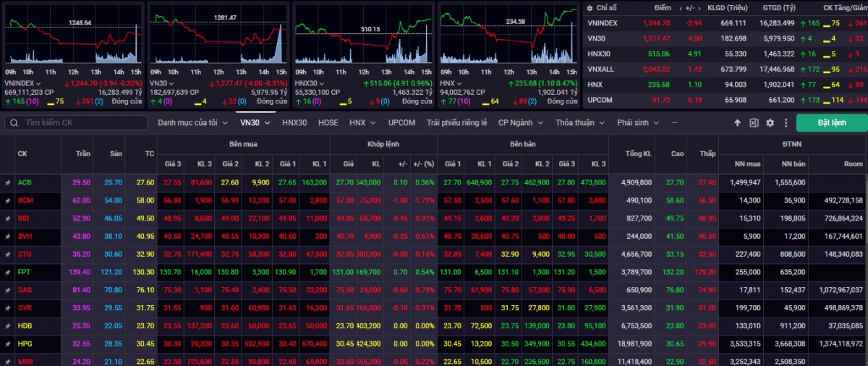Open Trái phiếu riêng lẻ tab
The width and height of the screenshot is (868, 366).
click(456, 123)
